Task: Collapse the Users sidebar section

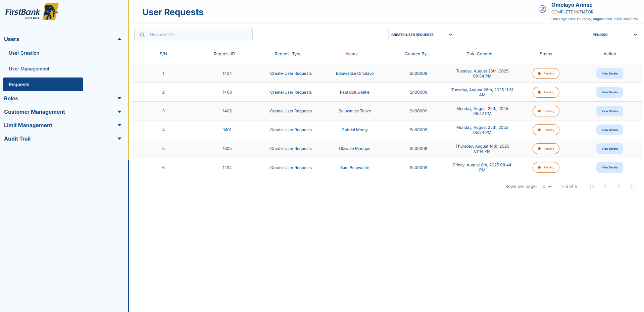Action: 119,39
